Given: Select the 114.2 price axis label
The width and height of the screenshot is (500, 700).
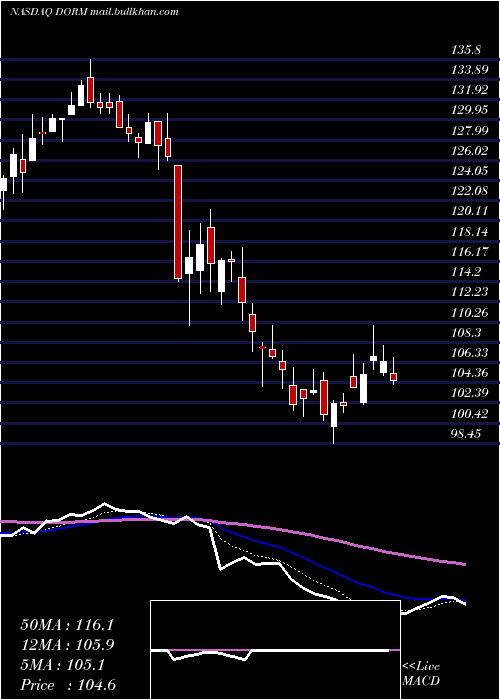Looking at the screenshot, I should (466, 272).
